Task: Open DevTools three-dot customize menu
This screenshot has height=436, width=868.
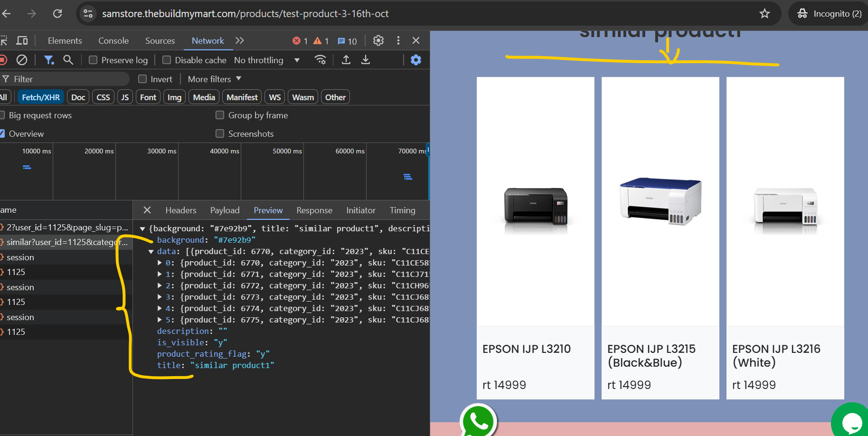Action: (x=398, y=40)
